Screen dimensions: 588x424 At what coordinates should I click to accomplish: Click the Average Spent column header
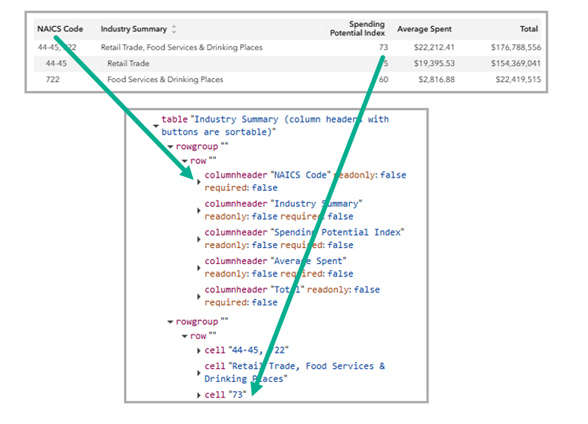pos(424,29)
